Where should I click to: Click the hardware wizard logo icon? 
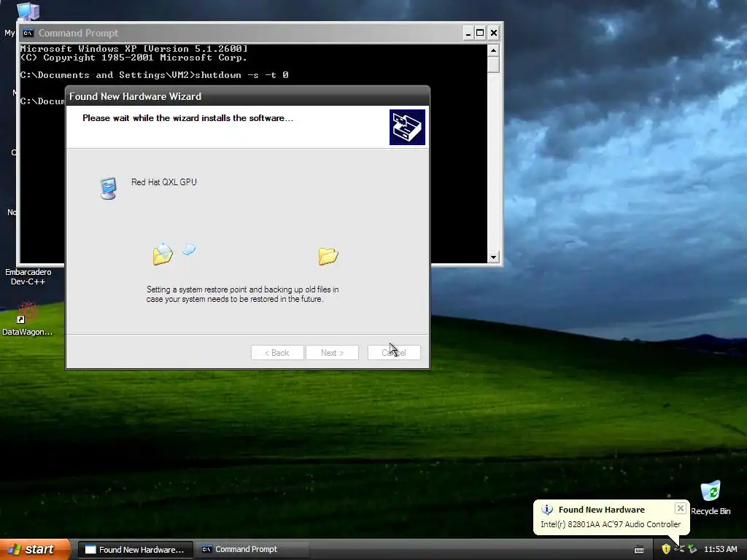(407, 127)
